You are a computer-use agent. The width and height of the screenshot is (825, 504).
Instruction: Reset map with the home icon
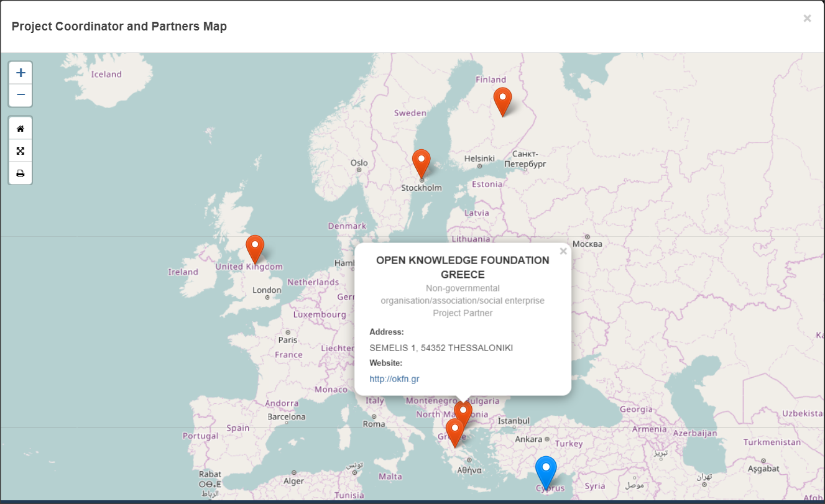tap(21, 129)
